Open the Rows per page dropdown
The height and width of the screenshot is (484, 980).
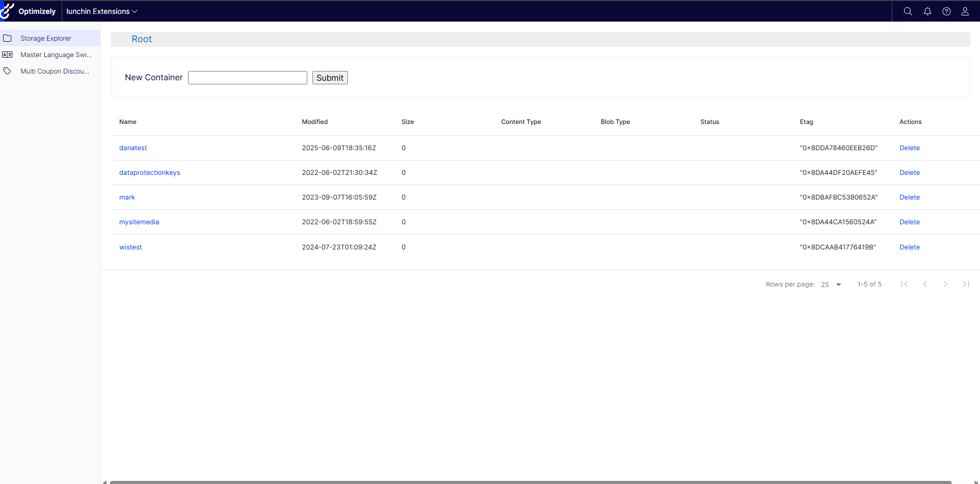click(830, 284)
